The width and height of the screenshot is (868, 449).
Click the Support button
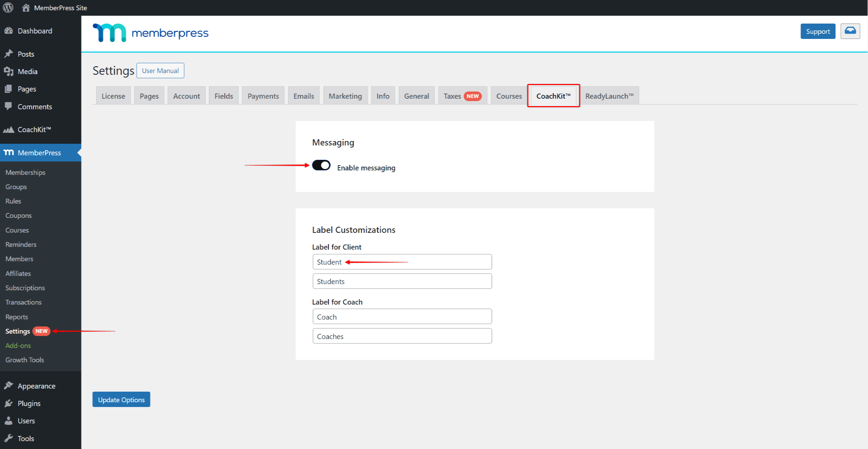click(x=818, y=31)
